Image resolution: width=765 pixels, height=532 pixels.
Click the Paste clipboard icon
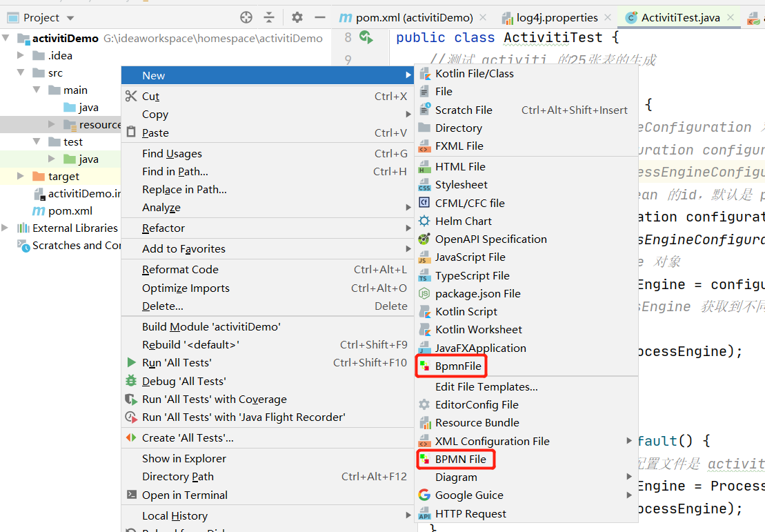[x=131, y=132]
